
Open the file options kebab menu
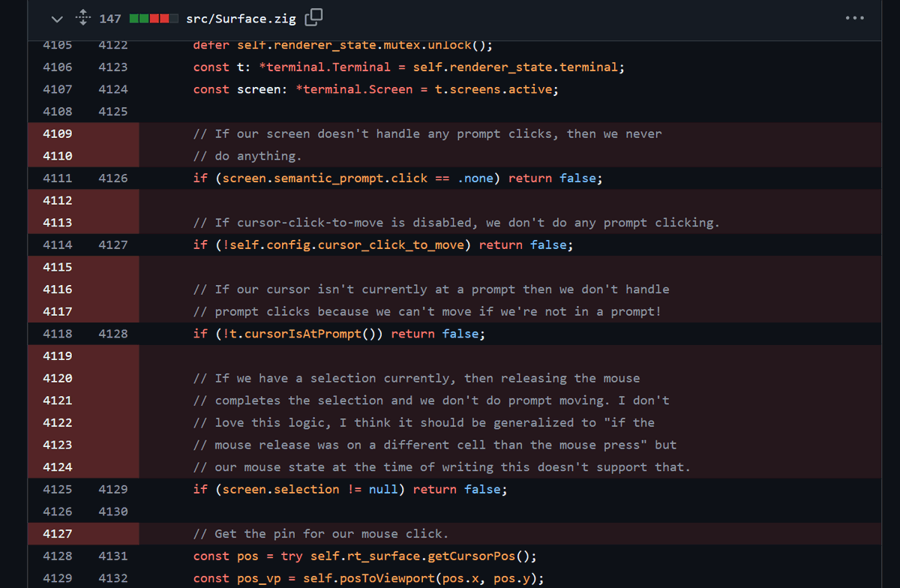(854, 18)
